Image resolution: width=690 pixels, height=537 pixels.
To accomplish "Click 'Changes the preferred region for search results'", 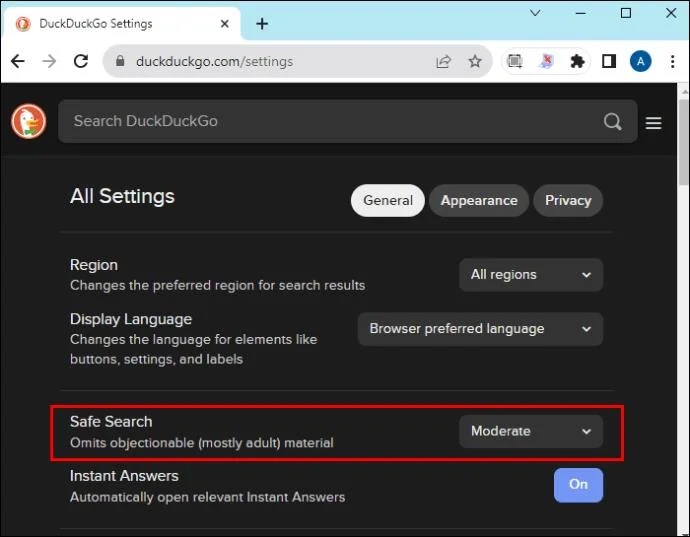I will click(x=217, y=285).
